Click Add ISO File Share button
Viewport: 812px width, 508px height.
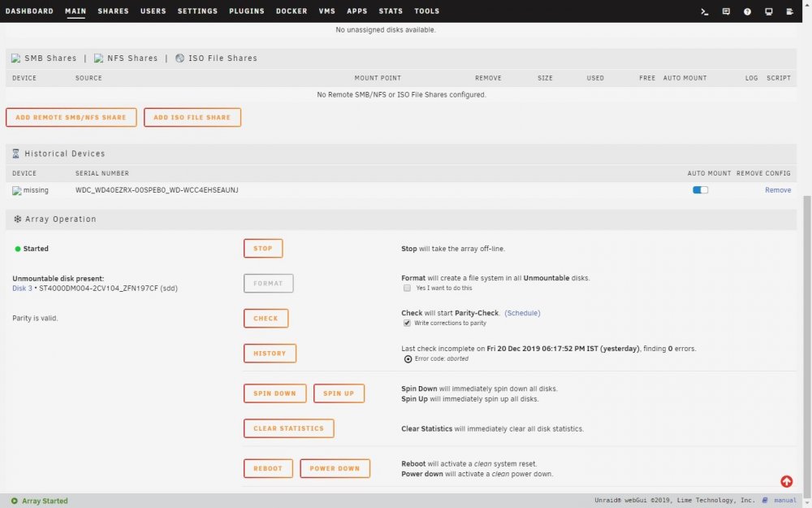[192, 117]
